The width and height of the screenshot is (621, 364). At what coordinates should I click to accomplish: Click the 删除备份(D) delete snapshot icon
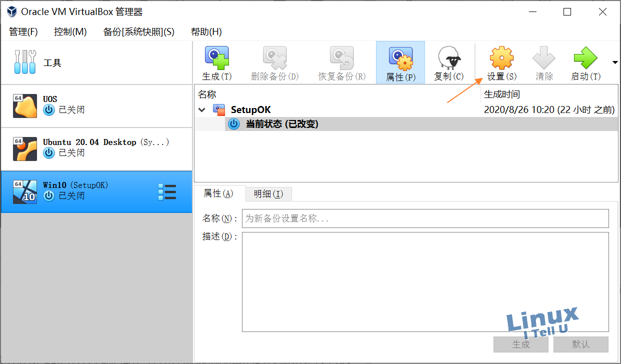point(274,58)
